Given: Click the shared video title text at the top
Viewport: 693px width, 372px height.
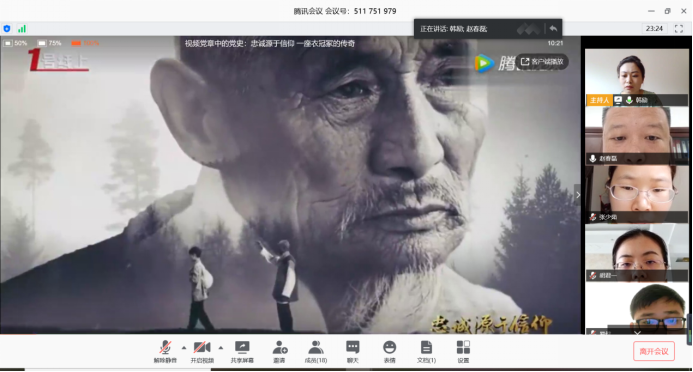Looking at the screenshot, I should 270,43.
